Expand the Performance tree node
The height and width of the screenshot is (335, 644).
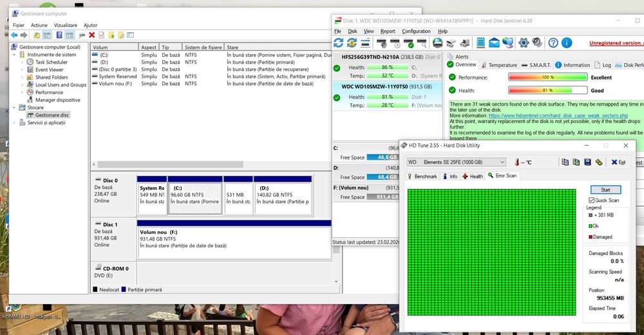(22, 93)
